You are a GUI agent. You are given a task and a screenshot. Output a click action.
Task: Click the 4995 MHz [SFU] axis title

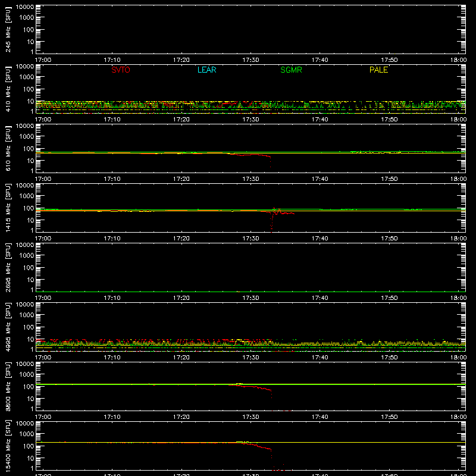[x=8, y=327]
